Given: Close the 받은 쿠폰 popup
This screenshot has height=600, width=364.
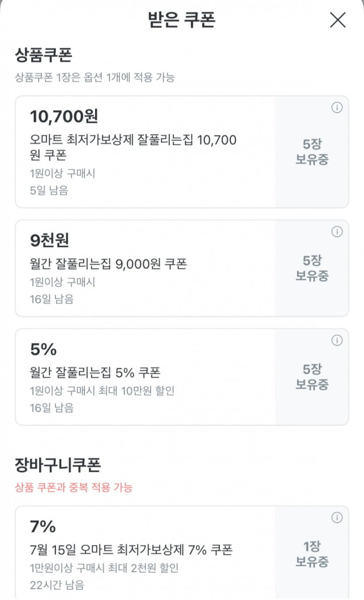Looking at the screenshot, I should point(338,20).
